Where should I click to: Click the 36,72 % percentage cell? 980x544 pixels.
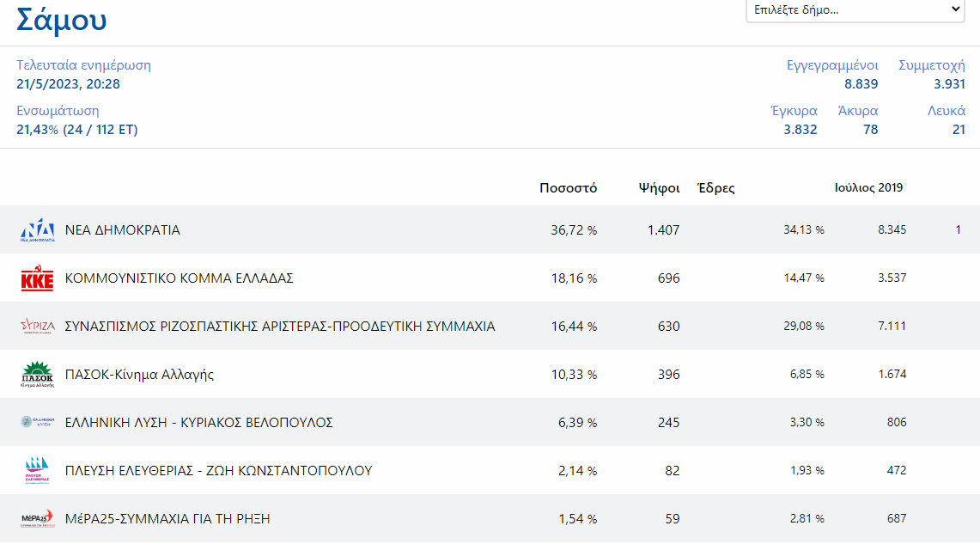click(574, 230)
